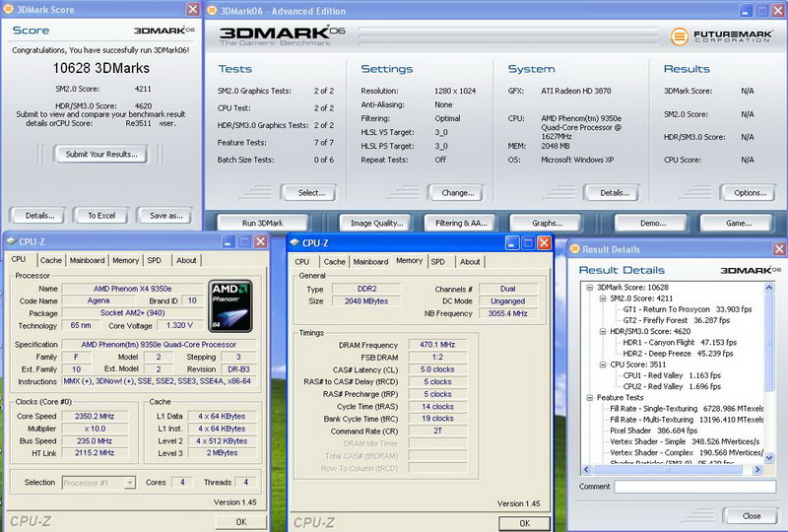Viewport: 788px width, 532px height.
Task: Click the 3DMark Score window title icon
Action: point(9,9)
